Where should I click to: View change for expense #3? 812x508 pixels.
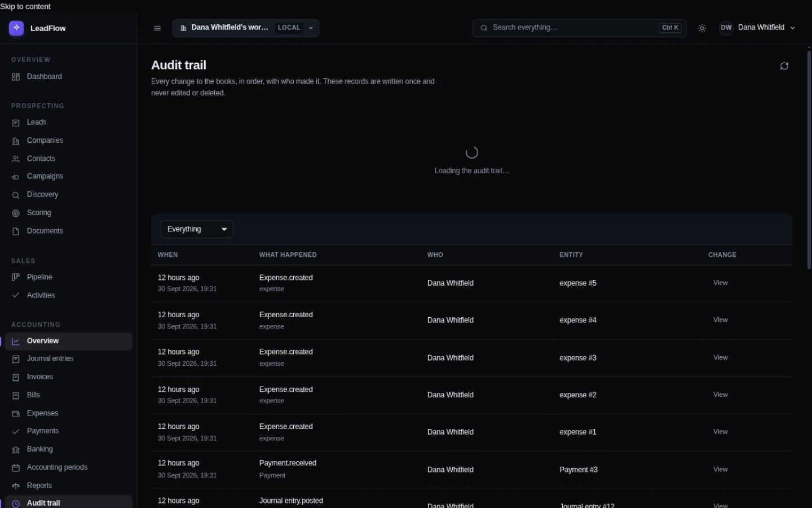pos(721,358)
